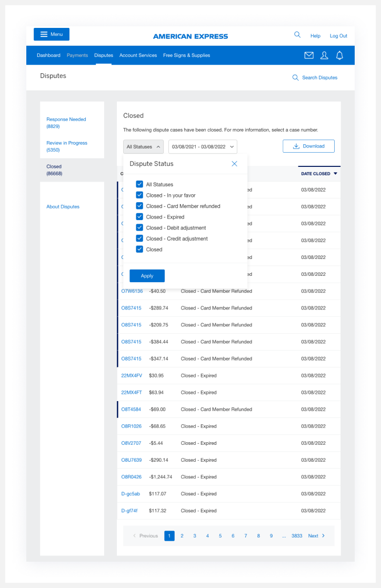Open the user profile icon
Image resolution: width=381 pixels, height=588 pixels.
coord(324,55)
